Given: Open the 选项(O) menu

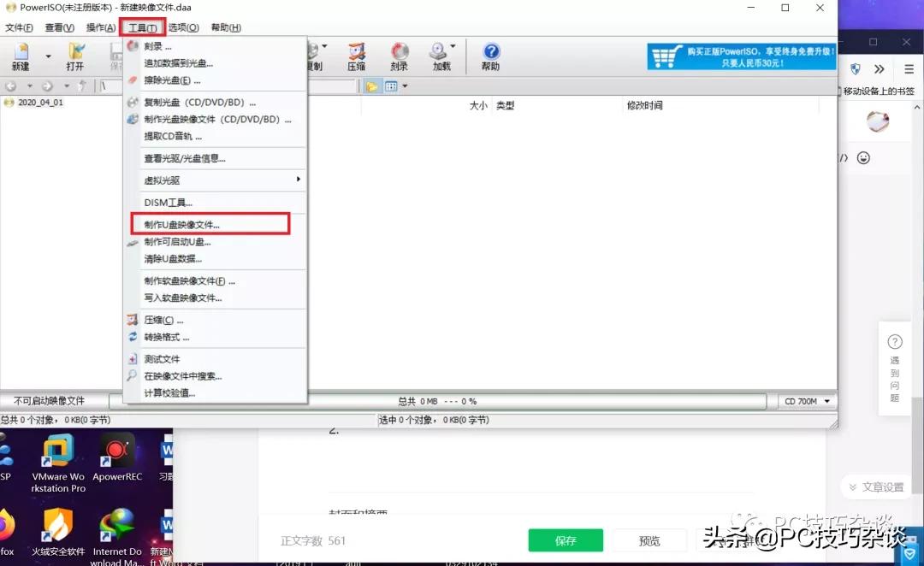Looking at the screenshot, I should pyautogui.click(x=182, y=27).
